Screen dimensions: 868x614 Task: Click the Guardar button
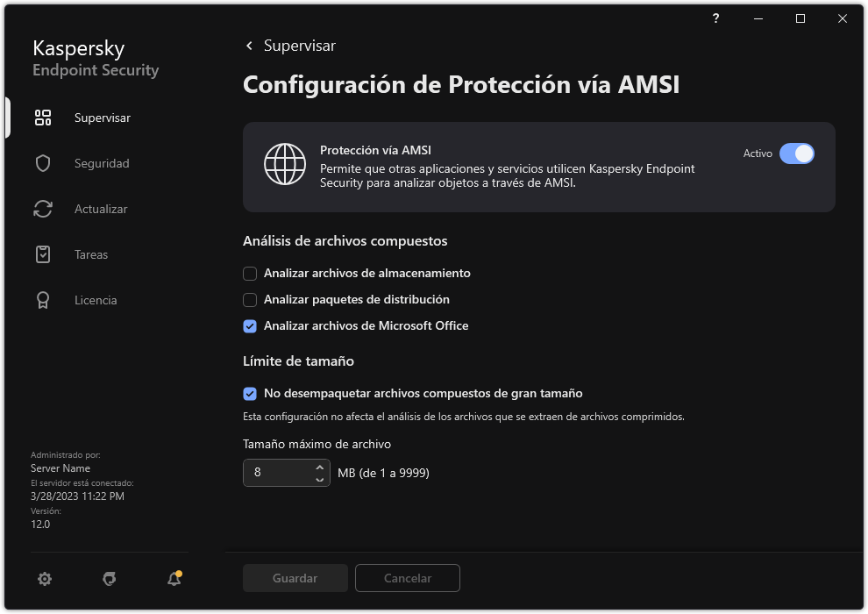click(295, 578)
